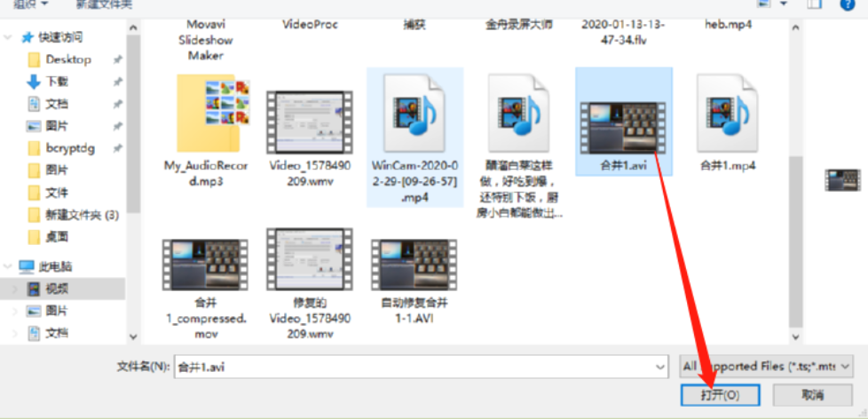The height and width of the screenshot is (419, 868).
Task: Select the 合并1.mp4 file icon
Action: (728, 114)
